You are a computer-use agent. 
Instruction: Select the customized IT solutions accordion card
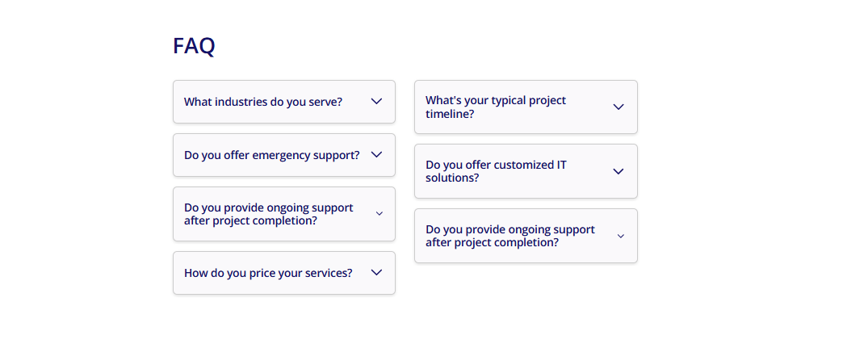click(x=526, y=171)
